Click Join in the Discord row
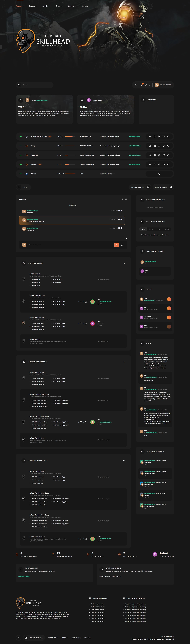The width and height of the screenshot is (190, 644). pos(82,174)
